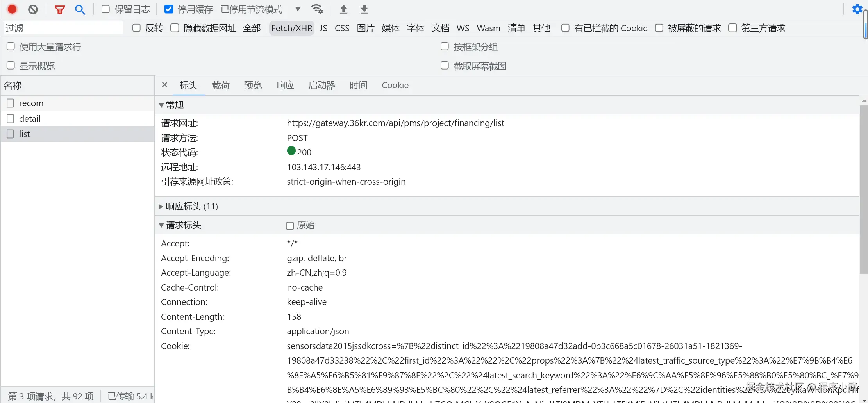Check the 反转 filter option
The width and height of the screenshot is (868, 403).
[136, 28]
